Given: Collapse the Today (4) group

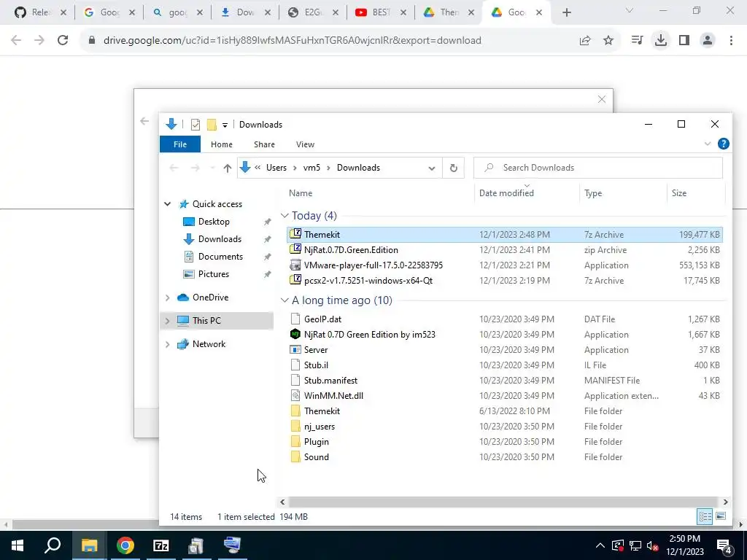Looking at the screenshot, I should (285, 216).
